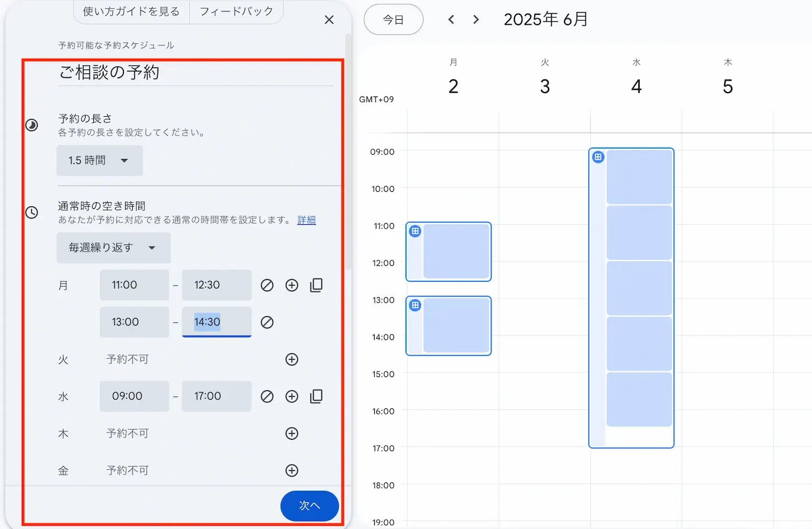Click the 今日 button
This screenshot has width=812, height=529.
coord(393,20)
